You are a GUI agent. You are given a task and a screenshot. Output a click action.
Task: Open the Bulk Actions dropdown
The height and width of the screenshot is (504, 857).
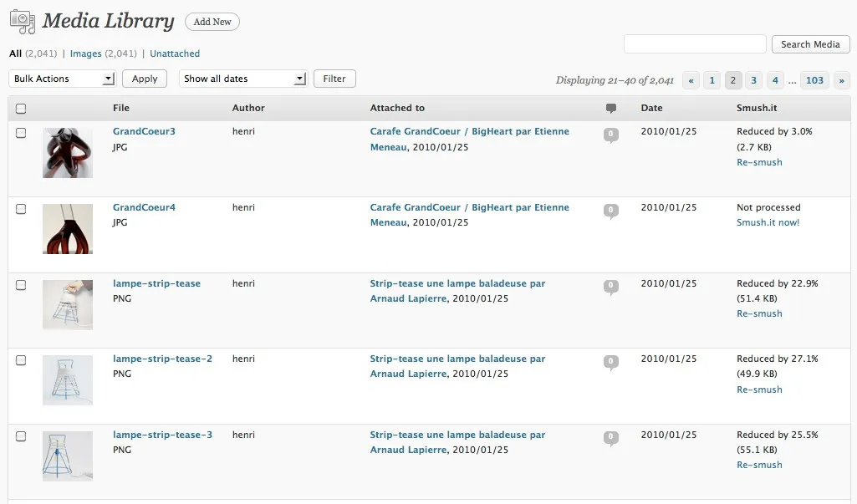coord(63,79)
